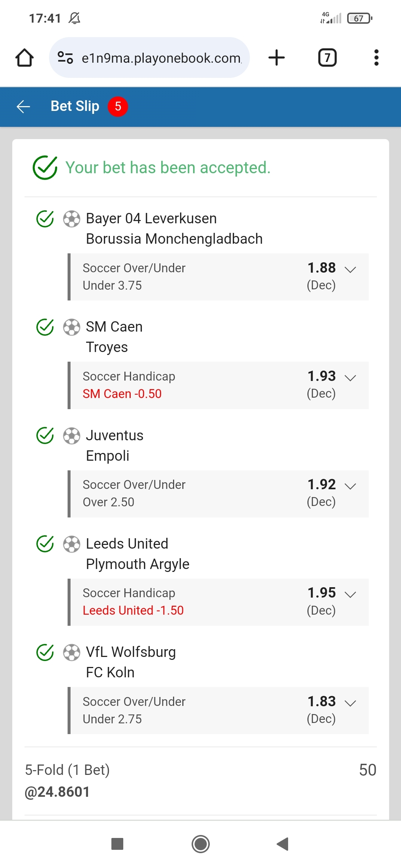Go back using the Bet Slip arrow
Image resolution: width=401 pixels, height=868 pixels.
click(x=23, y=106)
